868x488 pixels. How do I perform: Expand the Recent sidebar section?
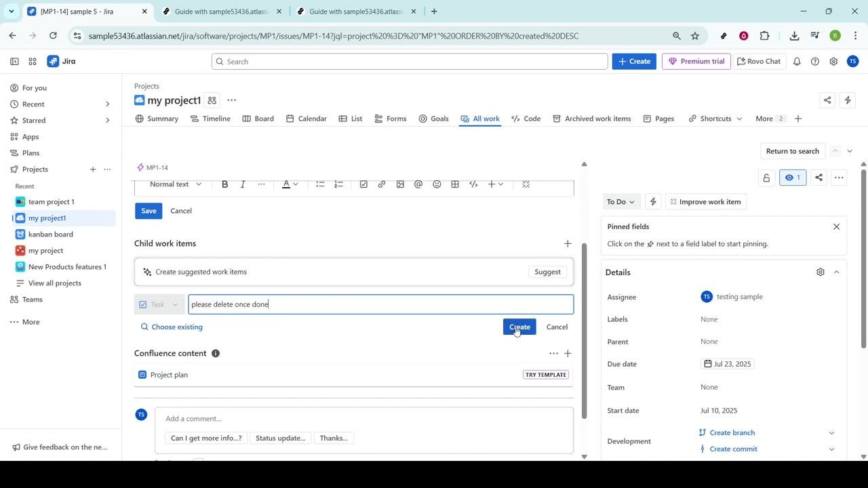(x=107, y=104)
